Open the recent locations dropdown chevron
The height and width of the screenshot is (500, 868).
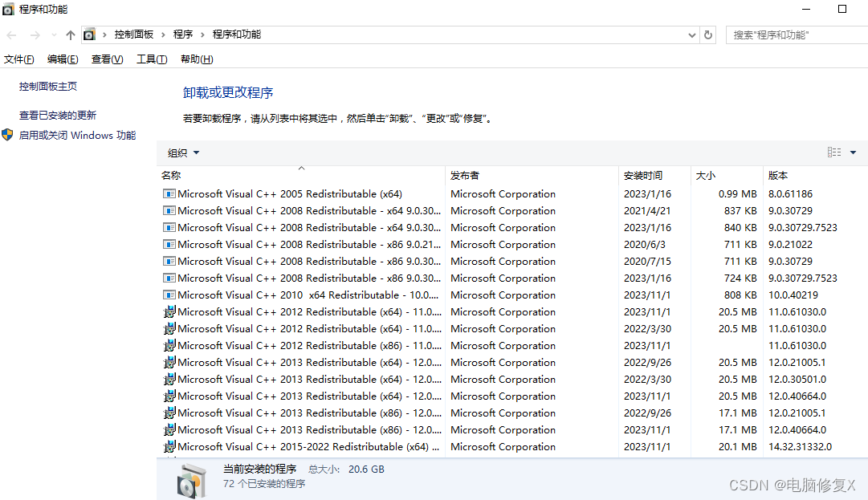54,35
